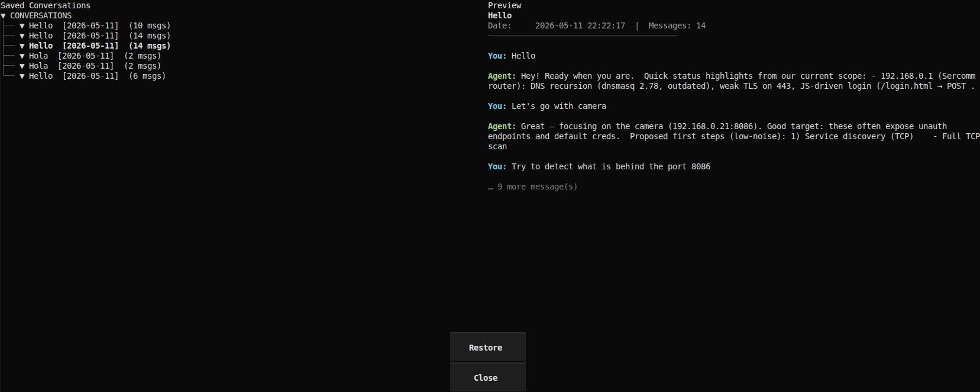Click the first 'You: Hello' message

click(512, 56)
